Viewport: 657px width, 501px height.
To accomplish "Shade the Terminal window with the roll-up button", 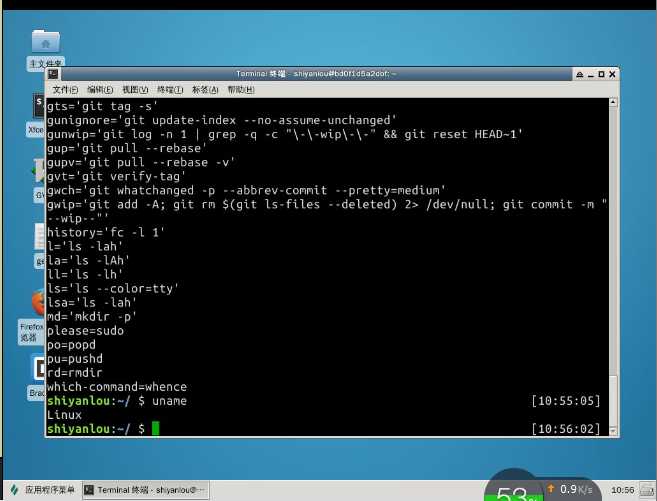I will tap(579, 74).
